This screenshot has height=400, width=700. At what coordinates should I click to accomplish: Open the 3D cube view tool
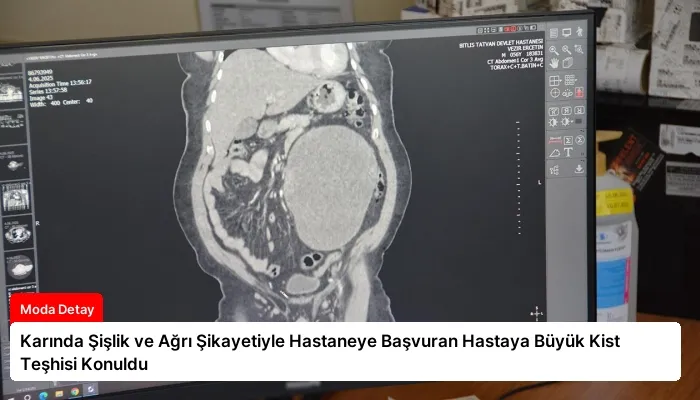coord(567,63)
